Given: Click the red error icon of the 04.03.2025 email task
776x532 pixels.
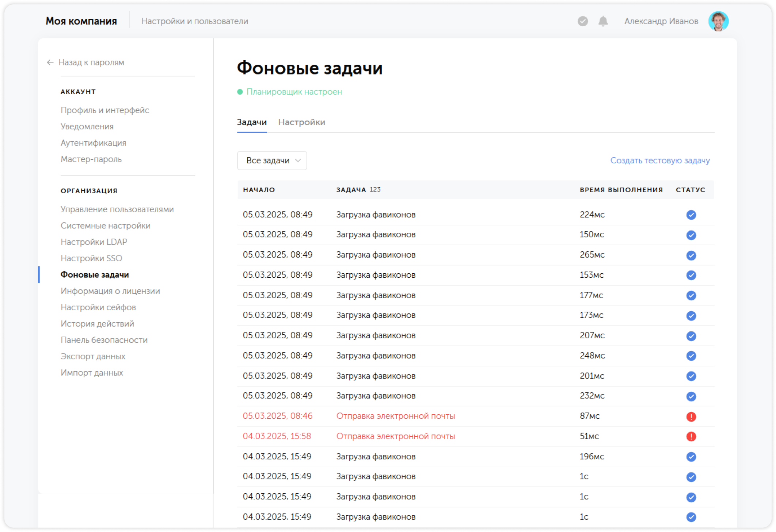Looking at the screenshot, I should 691,436.
